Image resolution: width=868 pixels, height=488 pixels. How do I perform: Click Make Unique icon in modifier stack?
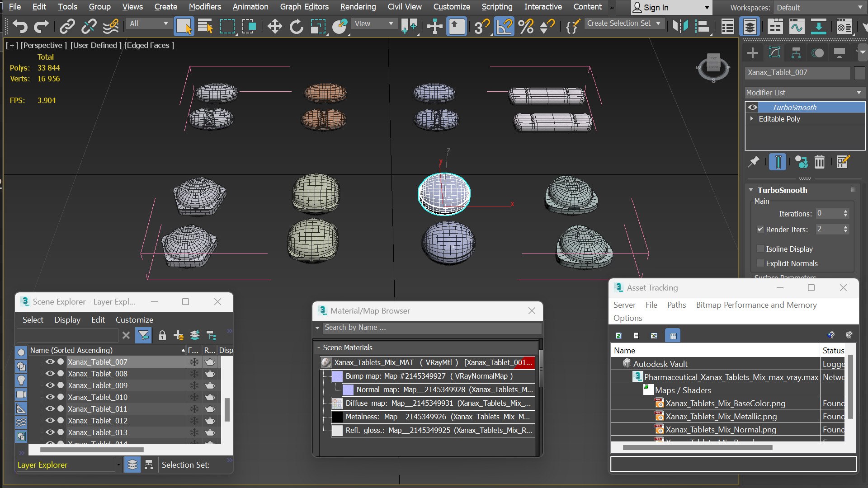801,162
